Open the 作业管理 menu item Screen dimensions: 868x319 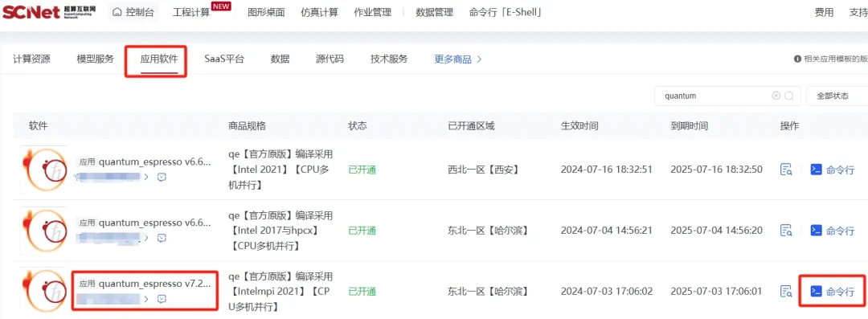click(373, 12)
